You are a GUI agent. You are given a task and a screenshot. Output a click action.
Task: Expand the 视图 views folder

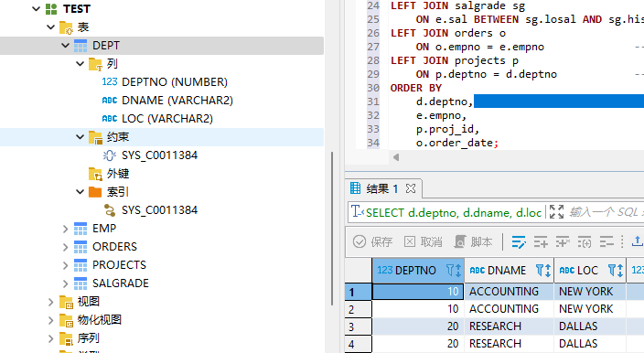click(50, 302)
